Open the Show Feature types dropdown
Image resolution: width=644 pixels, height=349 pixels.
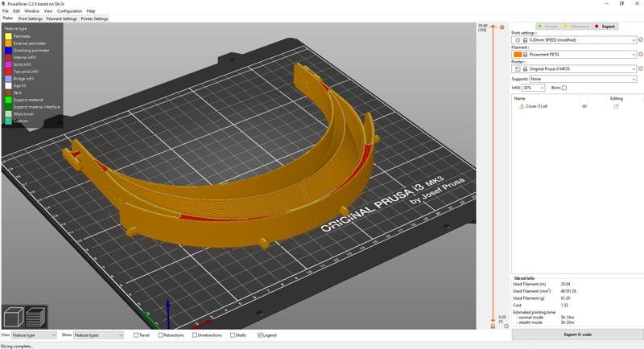tap(98, 335)
